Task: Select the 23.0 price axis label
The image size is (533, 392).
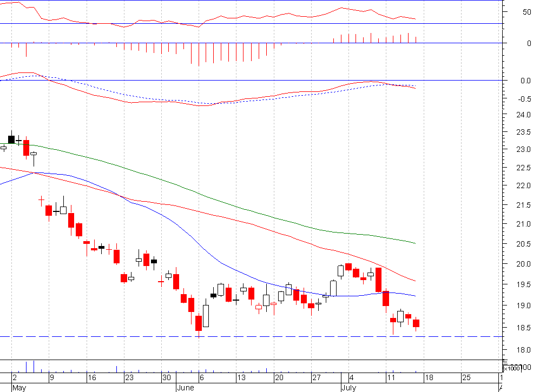Action: tap(523, 149)
